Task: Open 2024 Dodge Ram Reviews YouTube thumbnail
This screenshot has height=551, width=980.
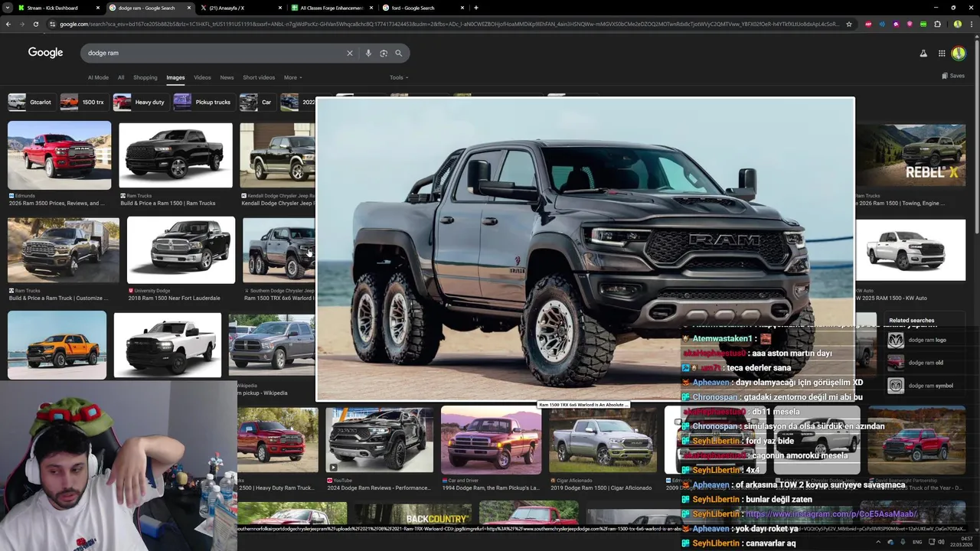Action: pos(379,441)
